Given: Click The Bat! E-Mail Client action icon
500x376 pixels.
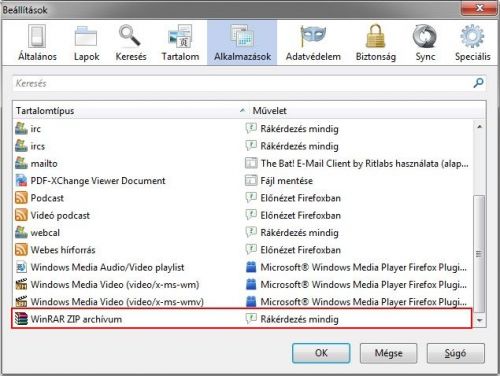Looking at the screenshot, I should tap(251, 163).
